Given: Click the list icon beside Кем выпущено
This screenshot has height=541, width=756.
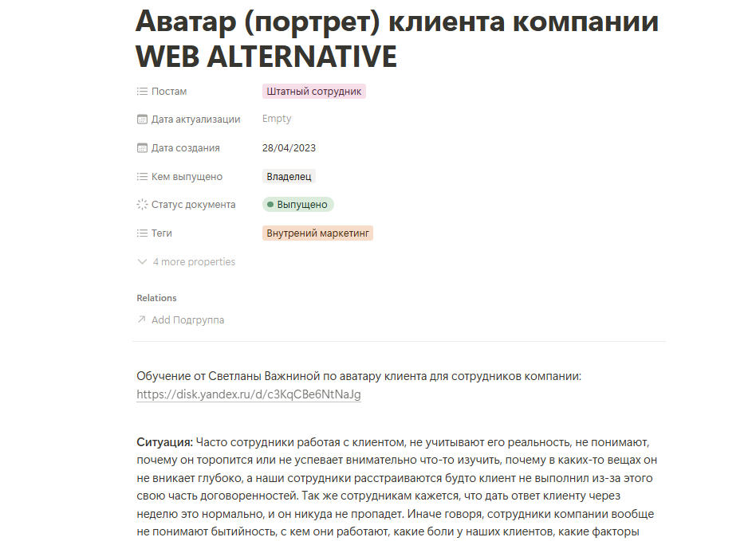Looking at the screenshot, I should 142,176.
